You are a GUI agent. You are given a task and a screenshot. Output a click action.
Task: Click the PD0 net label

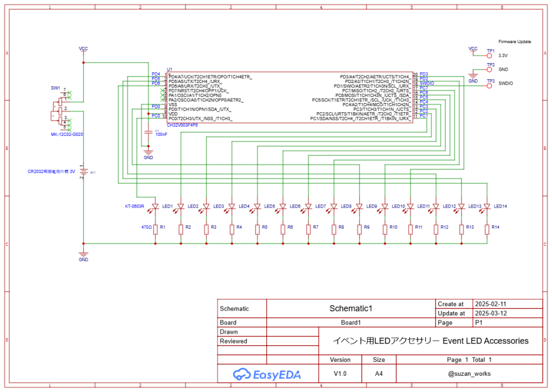156,107
